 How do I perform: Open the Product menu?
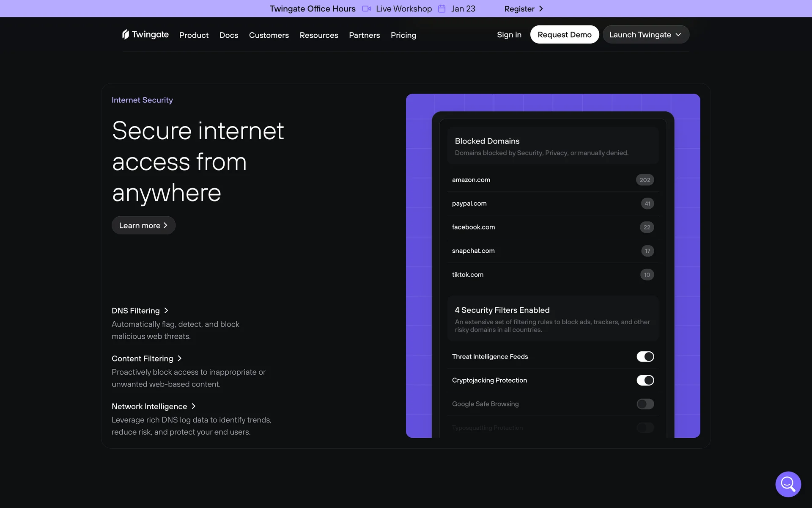point(194,35)
